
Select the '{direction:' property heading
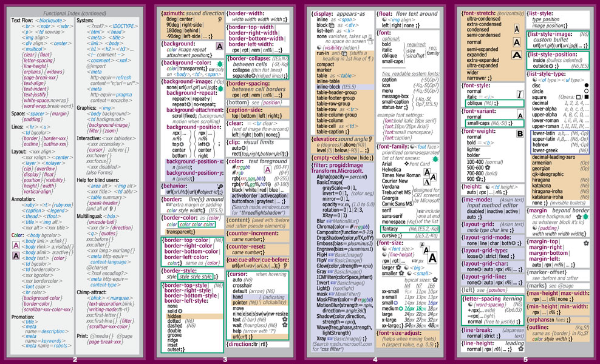point(240,344)
